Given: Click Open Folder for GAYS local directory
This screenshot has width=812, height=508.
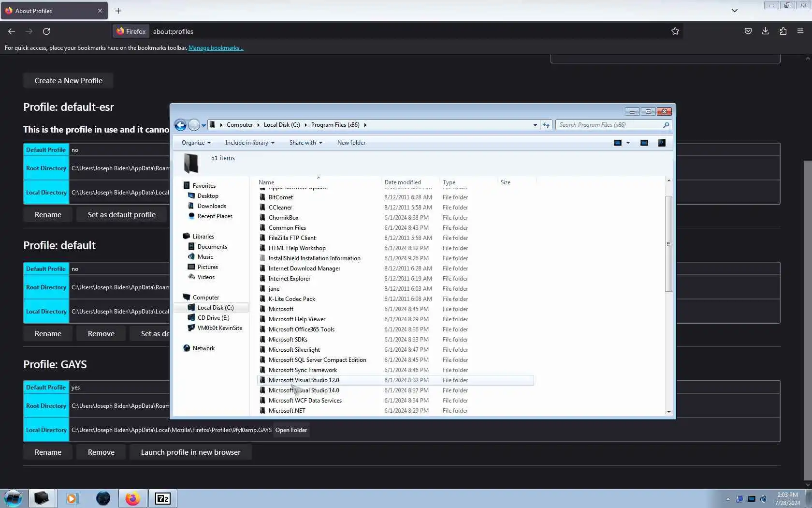Looking at the screenshot, I should pyautogui.click(x=291, y=430).
